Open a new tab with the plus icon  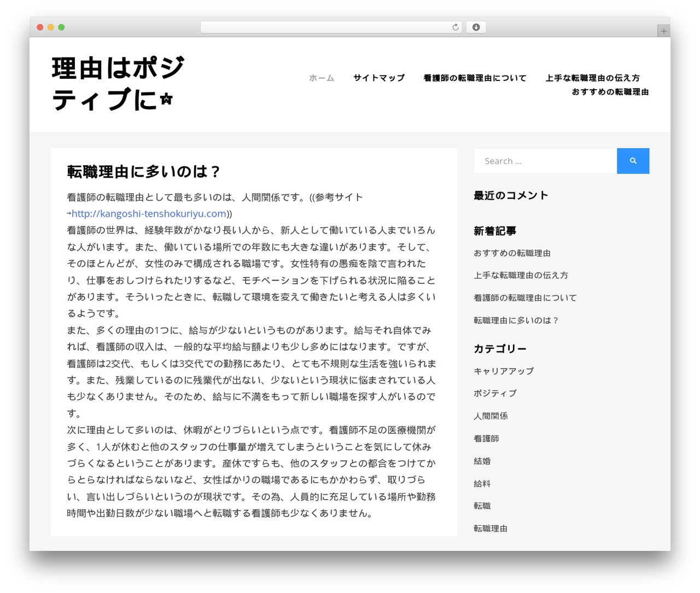[x=664, y=31]
